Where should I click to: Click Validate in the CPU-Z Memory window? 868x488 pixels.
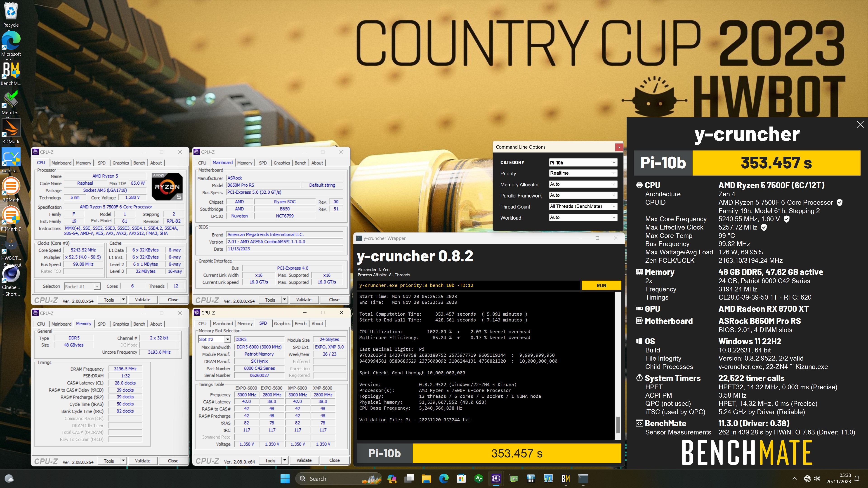pos(143,461)
